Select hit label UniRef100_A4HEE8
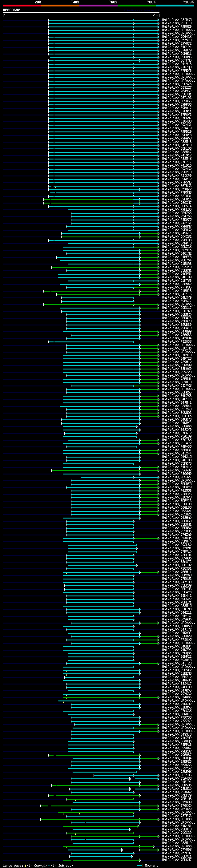Image resolution: width=197 pixels, height=868 pixels. (177, 257)
